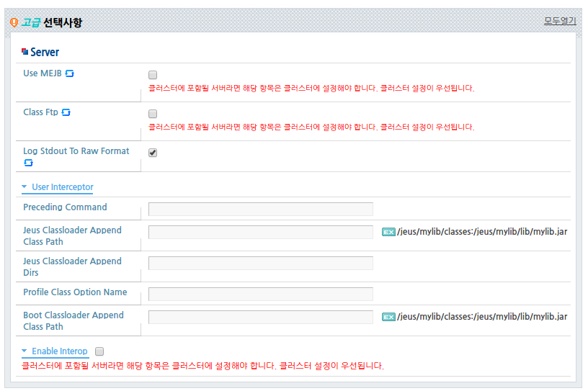The image size is (588, 391).
Task: Click example path text beside Jeus Classloader Append Class Path
Action: [482, 232]
